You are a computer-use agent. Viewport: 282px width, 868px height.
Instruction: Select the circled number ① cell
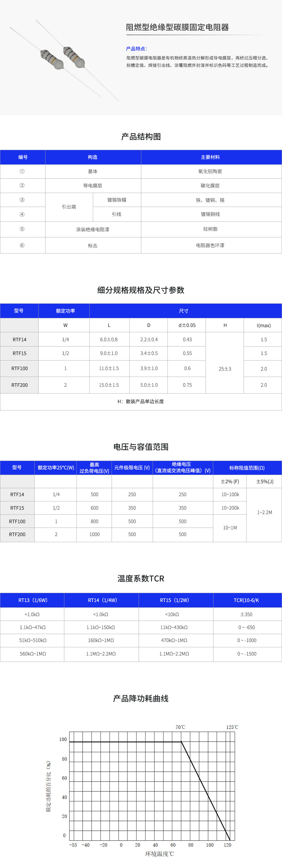tap(22, 171)
